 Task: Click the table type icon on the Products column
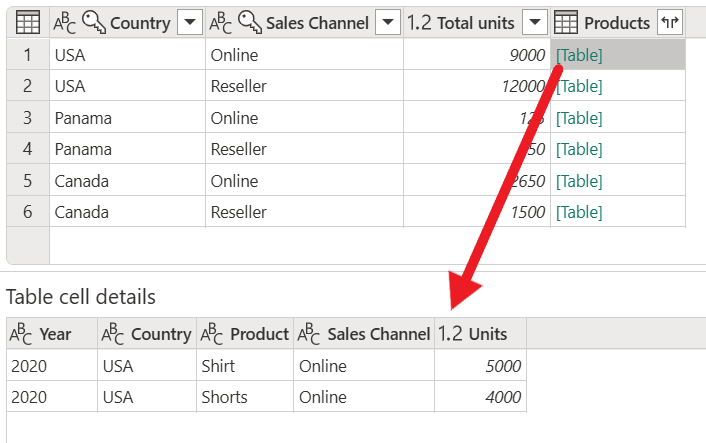point(566,23)
